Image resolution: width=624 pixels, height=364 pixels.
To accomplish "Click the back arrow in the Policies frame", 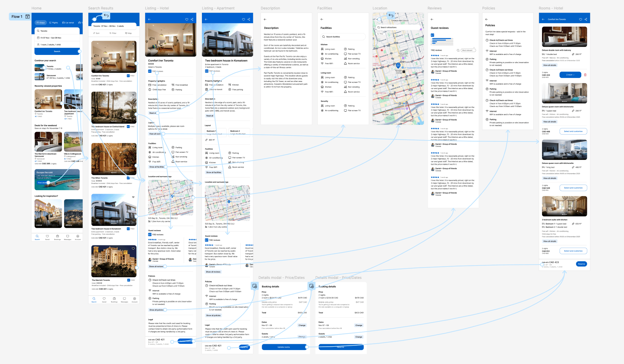I will pyautogui.click(x=486, y=19).
